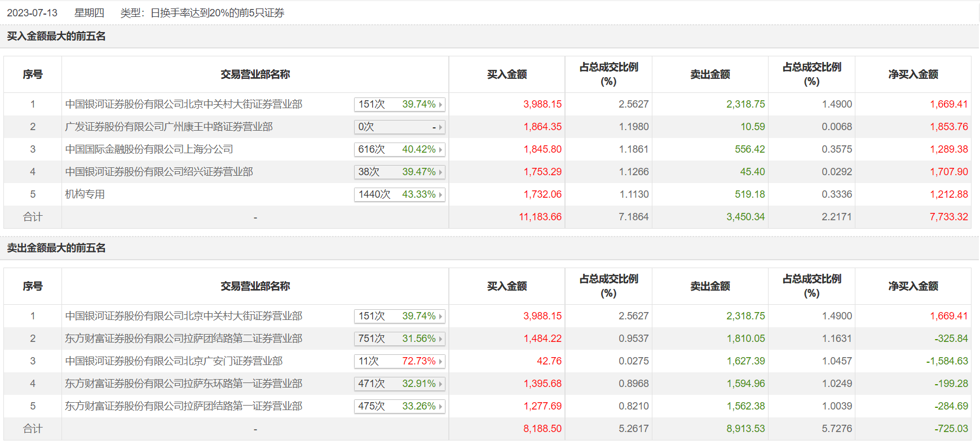980x445 pixels.
Task: Expand the 475次 33.26% details arrow
Action: (440, 407)
